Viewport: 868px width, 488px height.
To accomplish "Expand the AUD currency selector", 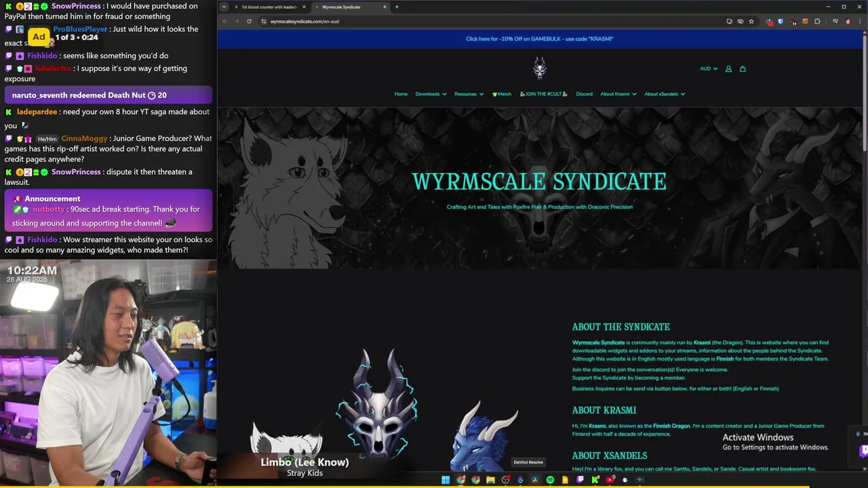I will click(709, 68).
